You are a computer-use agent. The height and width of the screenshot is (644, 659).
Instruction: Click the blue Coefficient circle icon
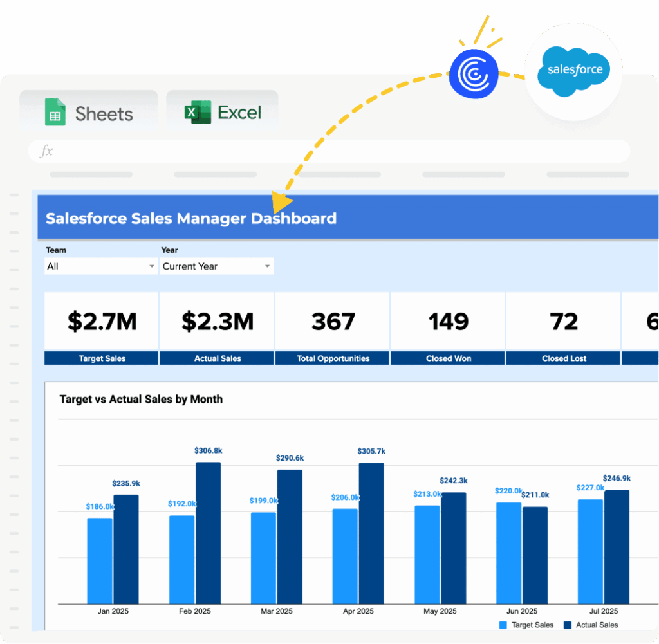tap(474, 75)
